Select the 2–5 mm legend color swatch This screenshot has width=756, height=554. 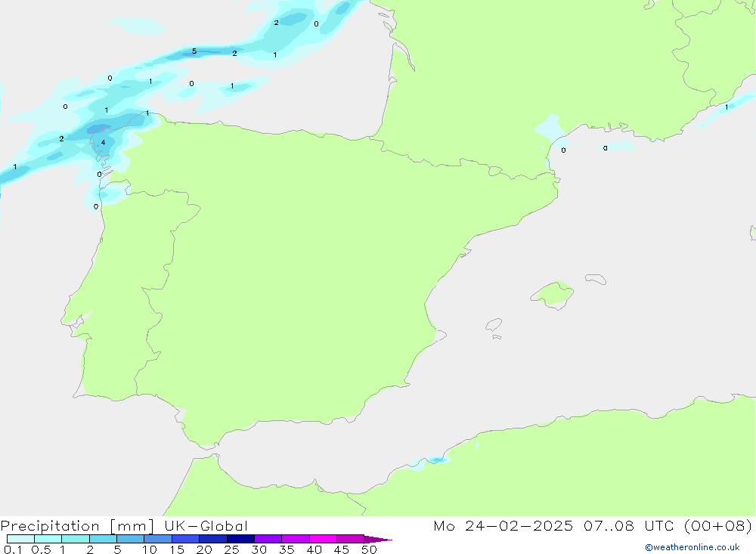[x=103, y=539]
